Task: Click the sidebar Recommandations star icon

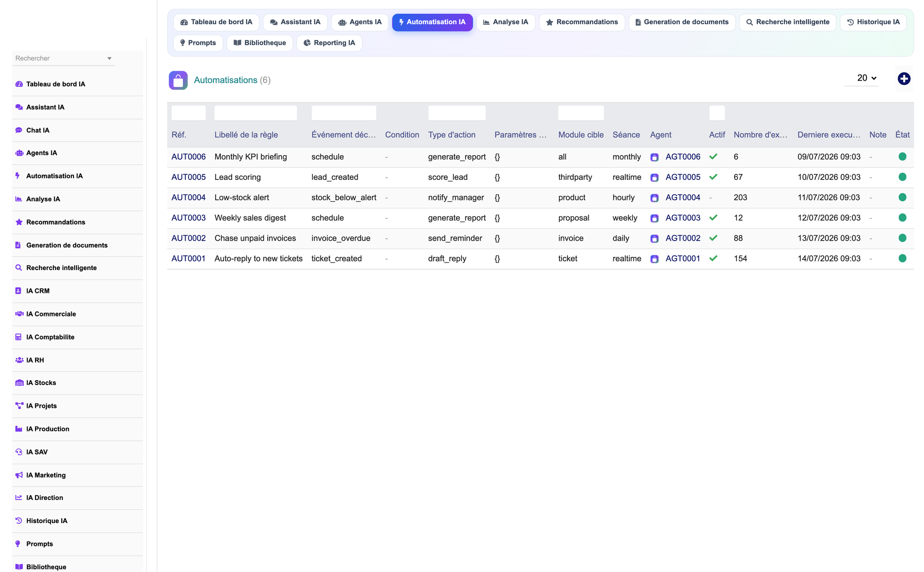Action: 19,222
